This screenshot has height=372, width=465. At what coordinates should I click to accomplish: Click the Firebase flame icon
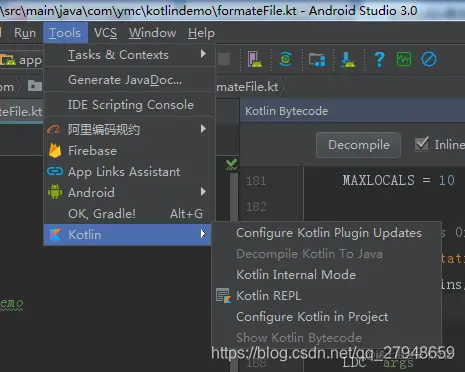point(55,150)
